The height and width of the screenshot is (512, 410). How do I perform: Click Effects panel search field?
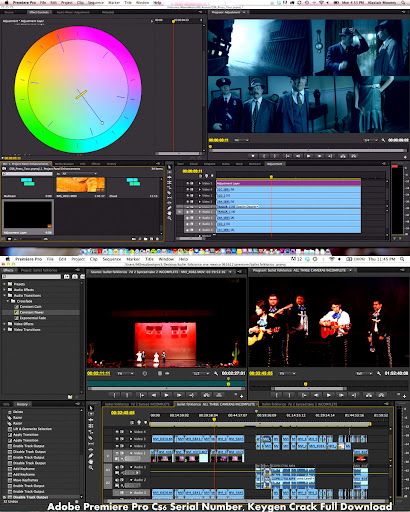32,277
